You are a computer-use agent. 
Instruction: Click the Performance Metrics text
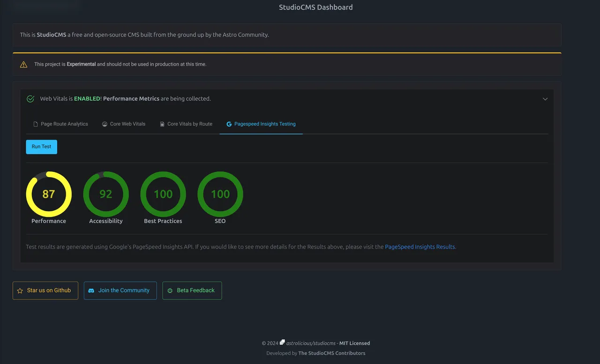tap(131, 99)
